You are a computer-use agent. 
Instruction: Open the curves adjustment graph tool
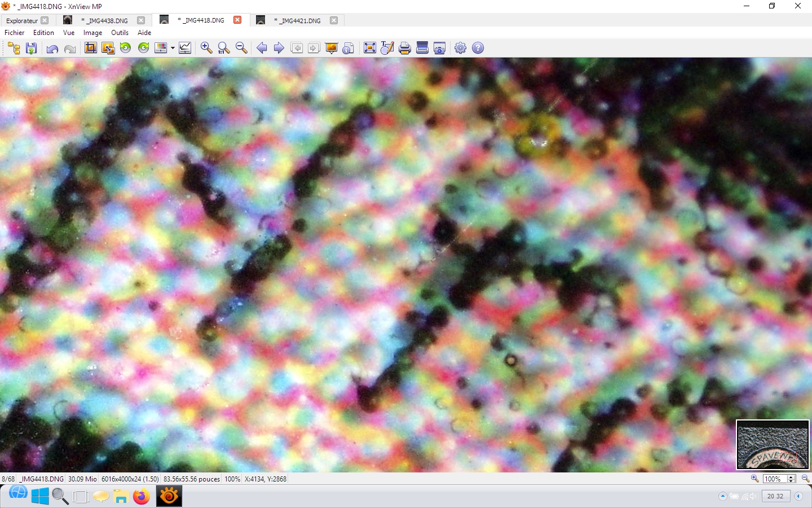point(185,48)
